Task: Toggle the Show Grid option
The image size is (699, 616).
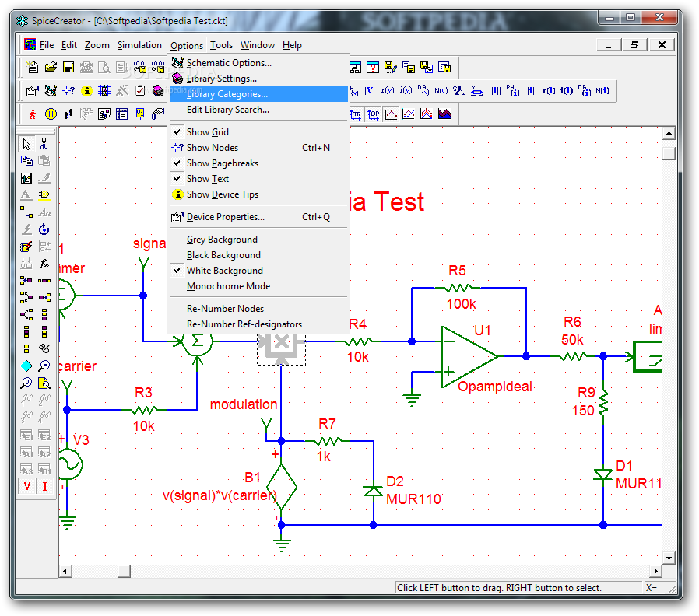Action: [x=258, y=132]
